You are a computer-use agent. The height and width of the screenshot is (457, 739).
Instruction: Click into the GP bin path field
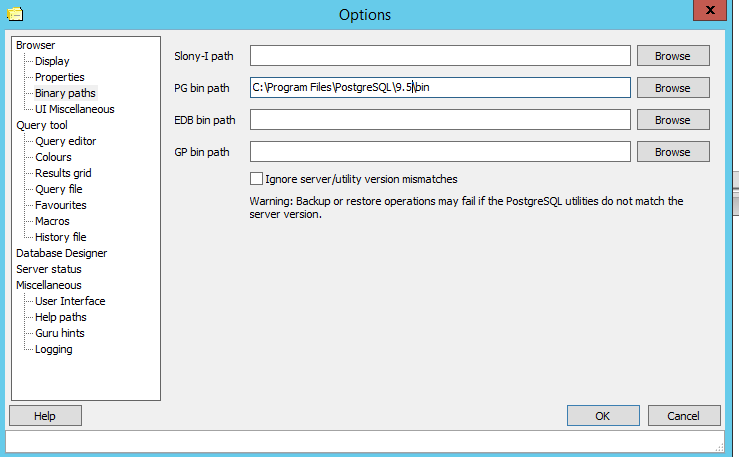coord(440,152)
